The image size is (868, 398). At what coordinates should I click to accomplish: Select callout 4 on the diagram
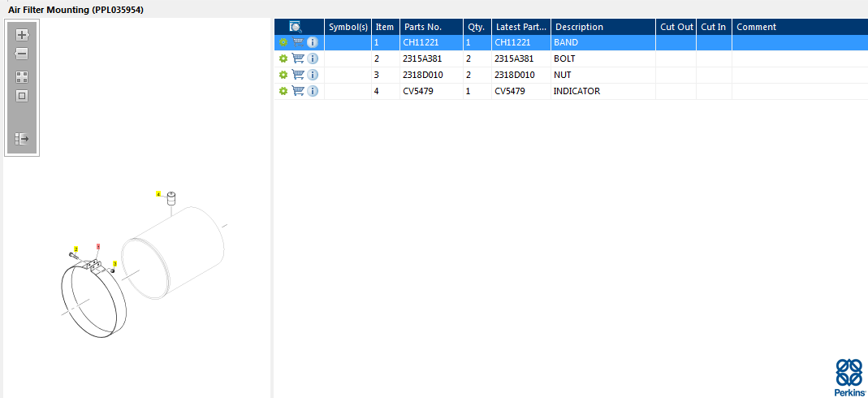tap(158, 194)
